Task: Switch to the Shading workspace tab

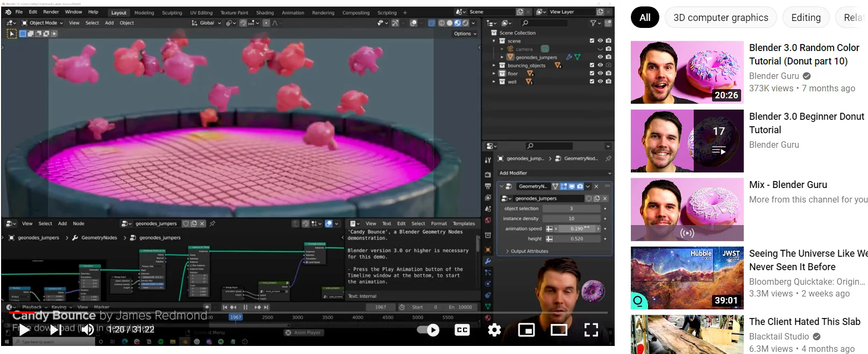Action: [x=265, y=12]
